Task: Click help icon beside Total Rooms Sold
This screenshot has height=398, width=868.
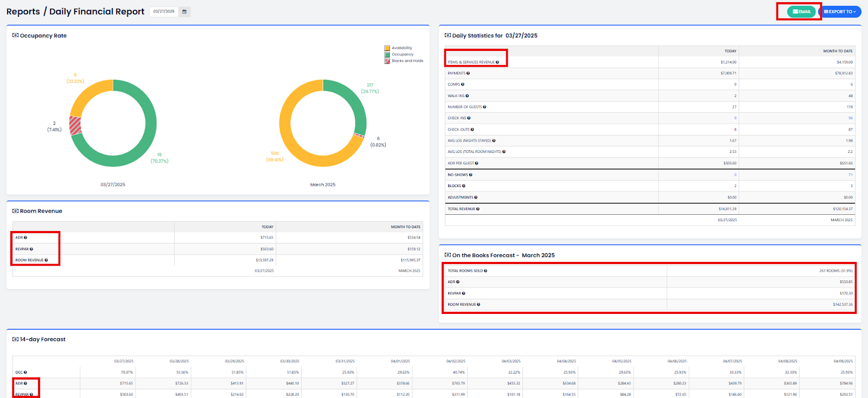Action: pyautogui.click(x=486, y=271)
